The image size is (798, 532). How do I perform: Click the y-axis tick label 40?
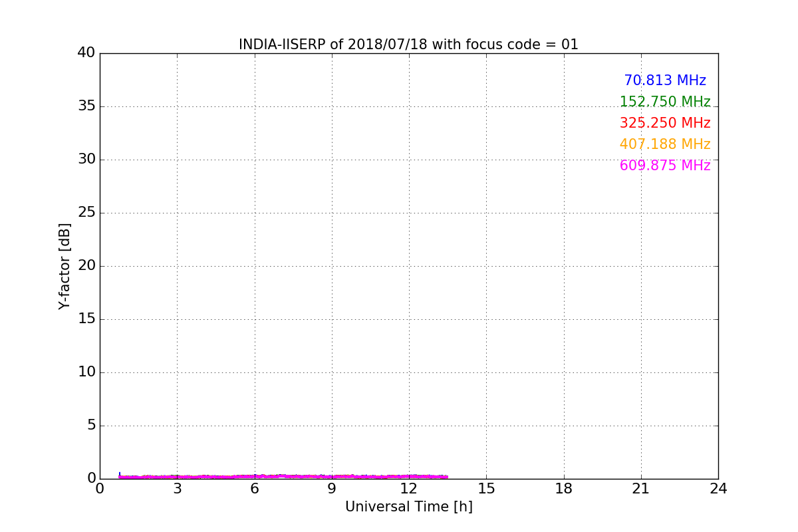pos(86,53)
